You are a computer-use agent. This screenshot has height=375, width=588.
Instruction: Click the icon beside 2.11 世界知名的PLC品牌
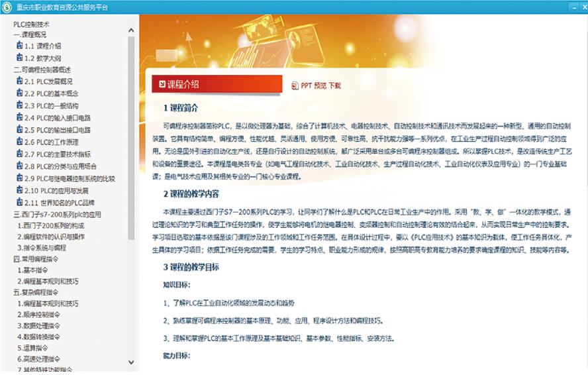pos(19,202)
